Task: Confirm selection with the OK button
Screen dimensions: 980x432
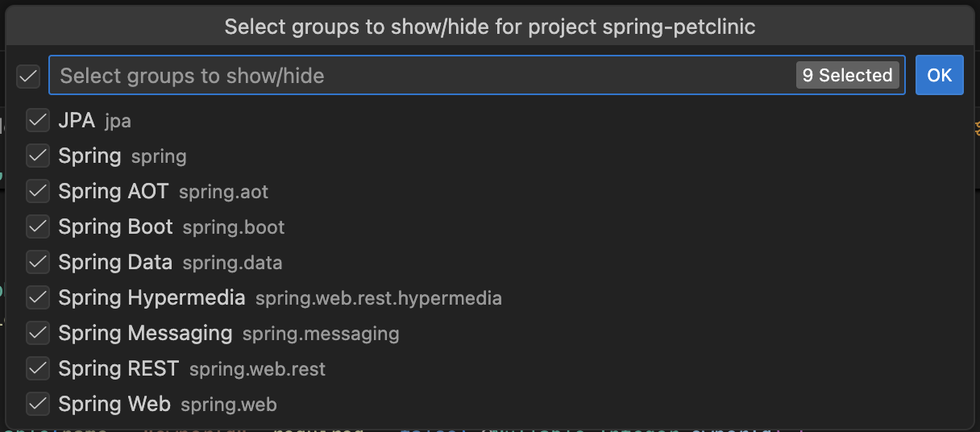Action: click(x=939, y=76)
